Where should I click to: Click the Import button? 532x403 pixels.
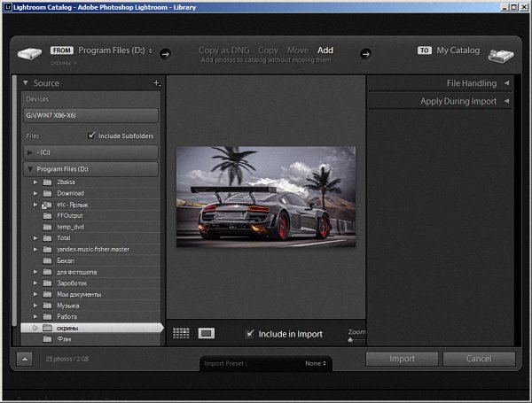click(x=402, y=359)
